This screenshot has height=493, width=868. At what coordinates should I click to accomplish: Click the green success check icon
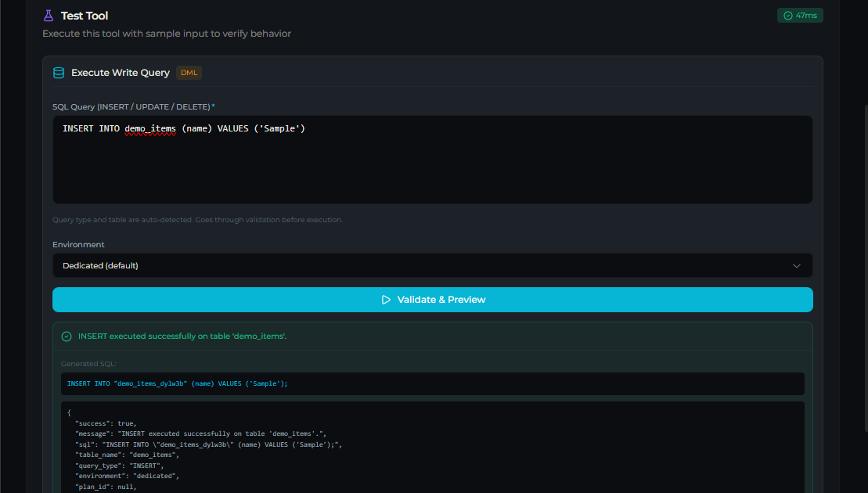point(67,336)
